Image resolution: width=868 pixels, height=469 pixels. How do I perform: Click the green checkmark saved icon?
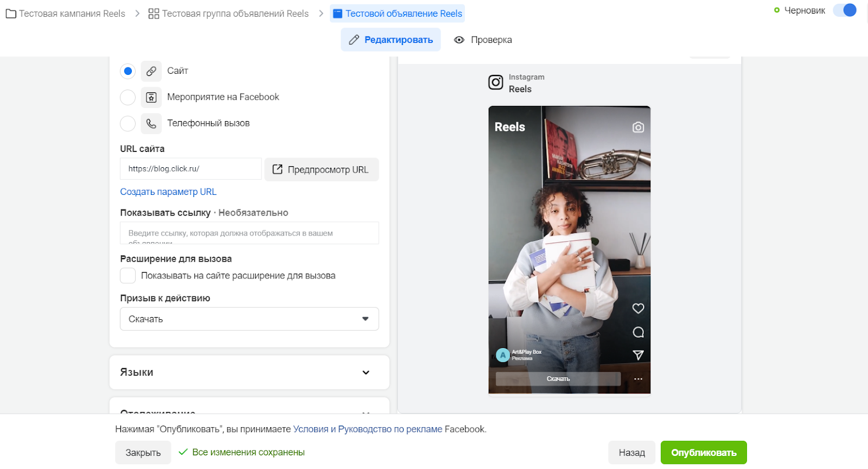(x=183, y=452)
